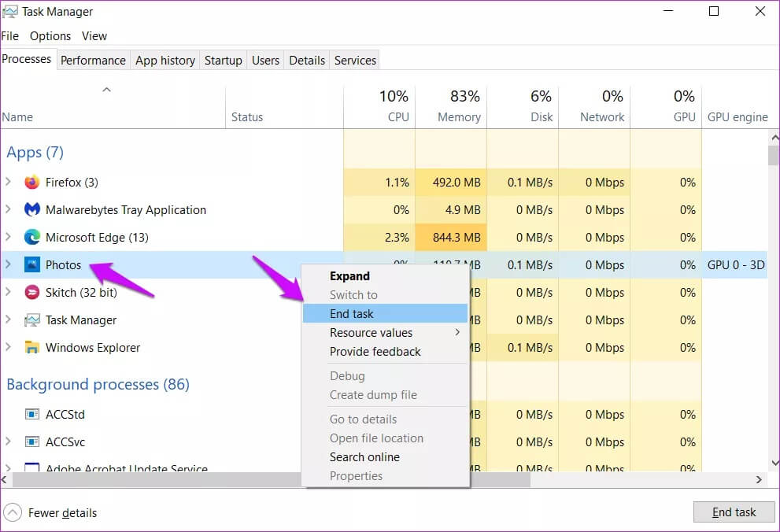
Task: Choose Search online in context menu
Action: click(385, 457)
